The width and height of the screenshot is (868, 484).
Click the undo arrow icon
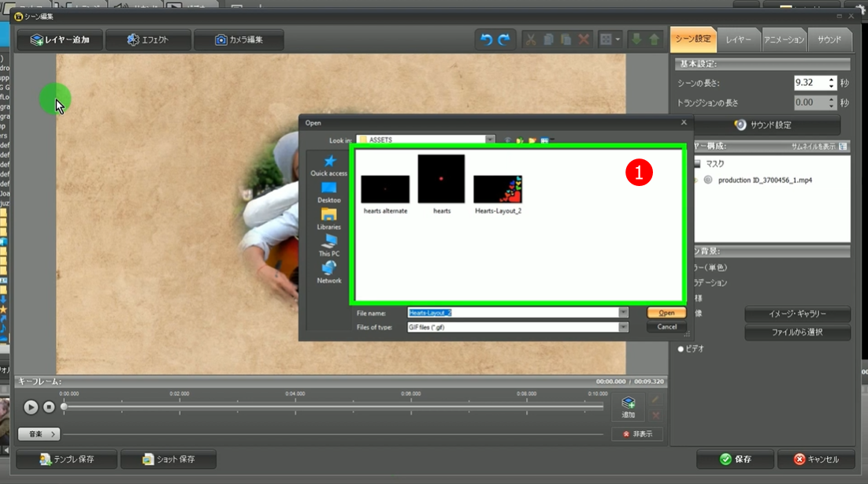coord(486,40)
